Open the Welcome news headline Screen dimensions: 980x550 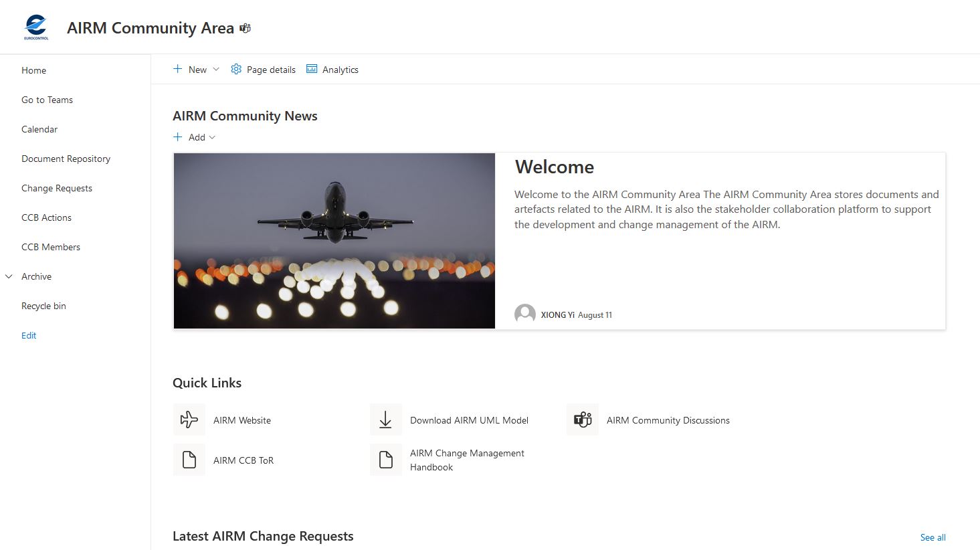(x=555, y=167)
